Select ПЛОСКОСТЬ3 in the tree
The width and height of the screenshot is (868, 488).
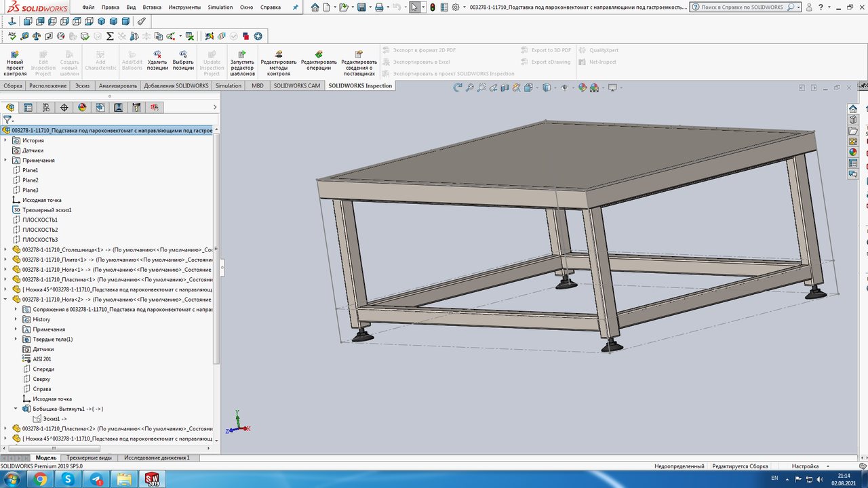[x=40, y=239]
